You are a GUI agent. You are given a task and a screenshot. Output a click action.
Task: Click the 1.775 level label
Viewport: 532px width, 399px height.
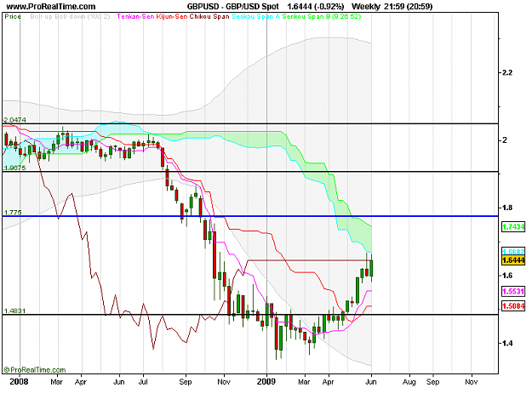(13, 213)
